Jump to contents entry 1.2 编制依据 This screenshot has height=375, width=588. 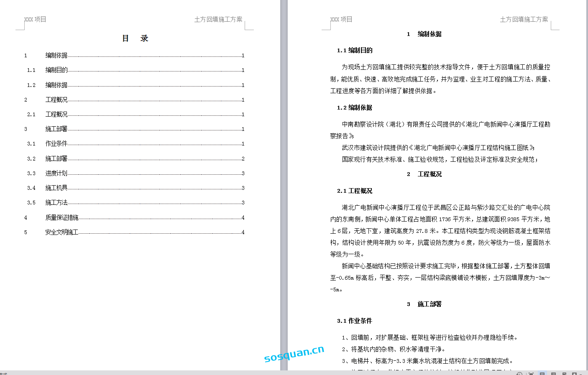[56, 85]
